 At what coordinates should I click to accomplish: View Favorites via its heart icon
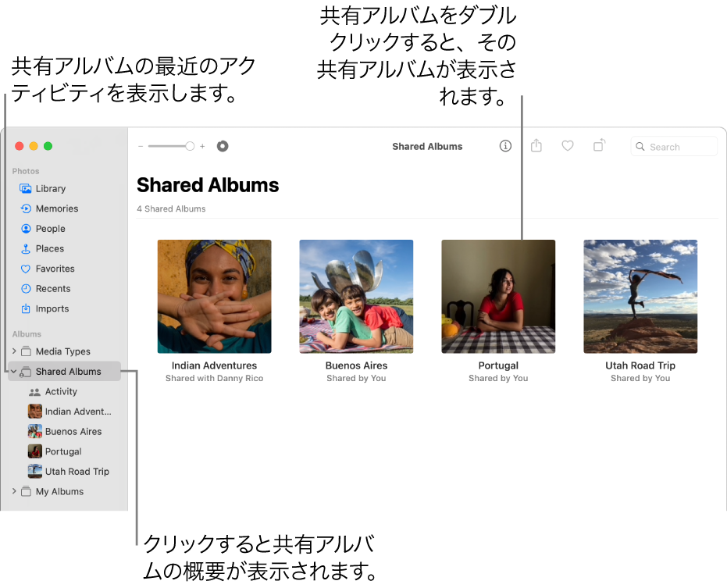click(x=26, y=269)
